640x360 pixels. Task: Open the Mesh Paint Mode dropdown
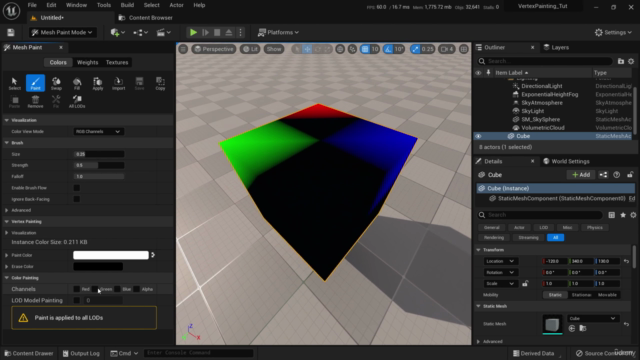[62, 32]
